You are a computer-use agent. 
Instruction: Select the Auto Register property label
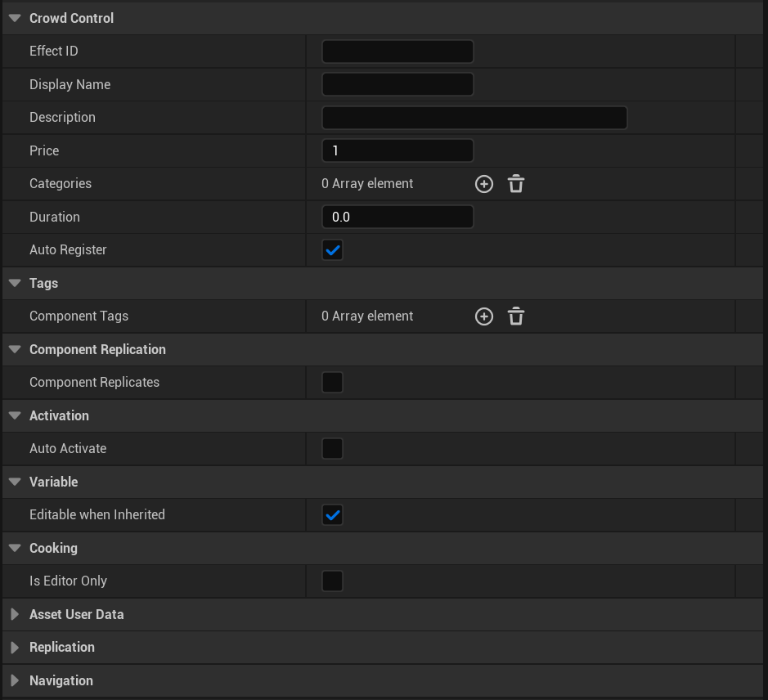click(68, 250)
